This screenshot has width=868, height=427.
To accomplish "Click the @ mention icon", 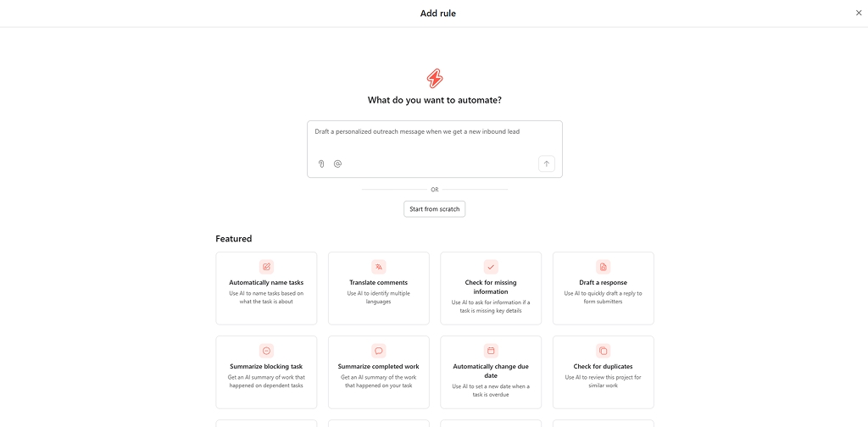I will tap(337, 164).
